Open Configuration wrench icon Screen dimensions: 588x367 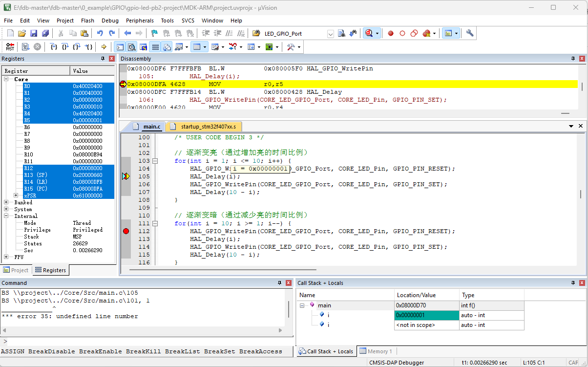click(x=470, y=33)
